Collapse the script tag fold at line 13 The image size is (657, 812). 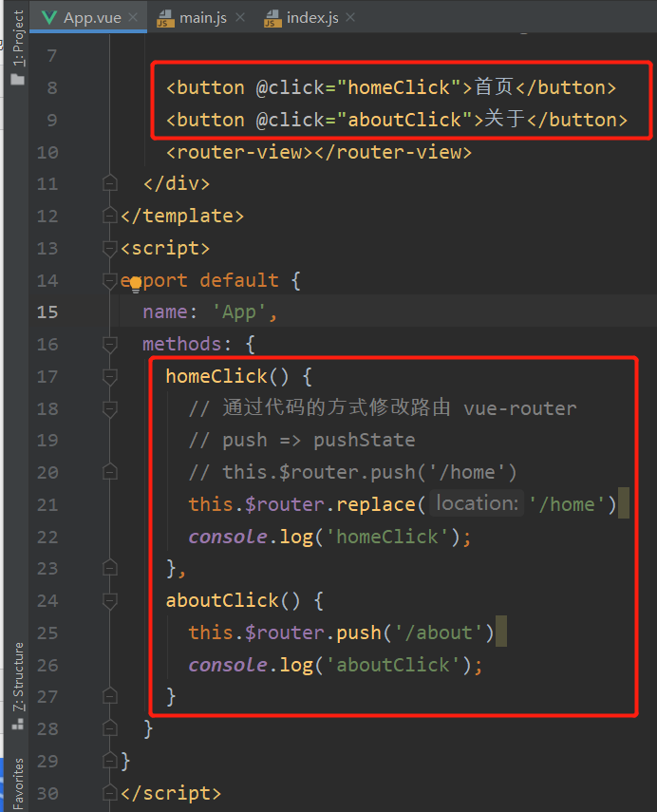pyautogui.click(x=110, y=248)
